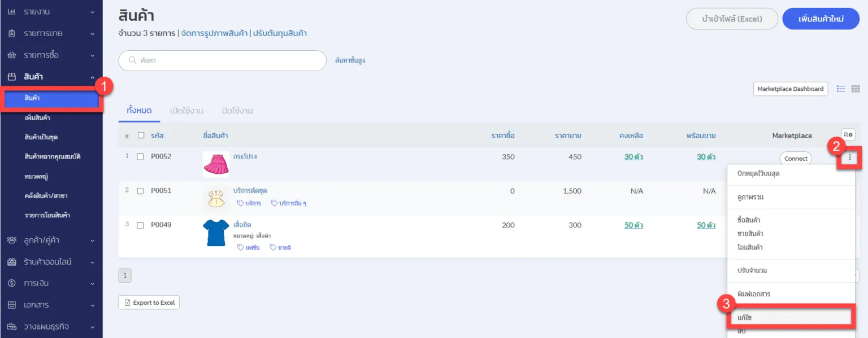Screen dimensions: 868x338
Task: Click the pink skirt product thumbnail
Action: [x=216, y=164]
